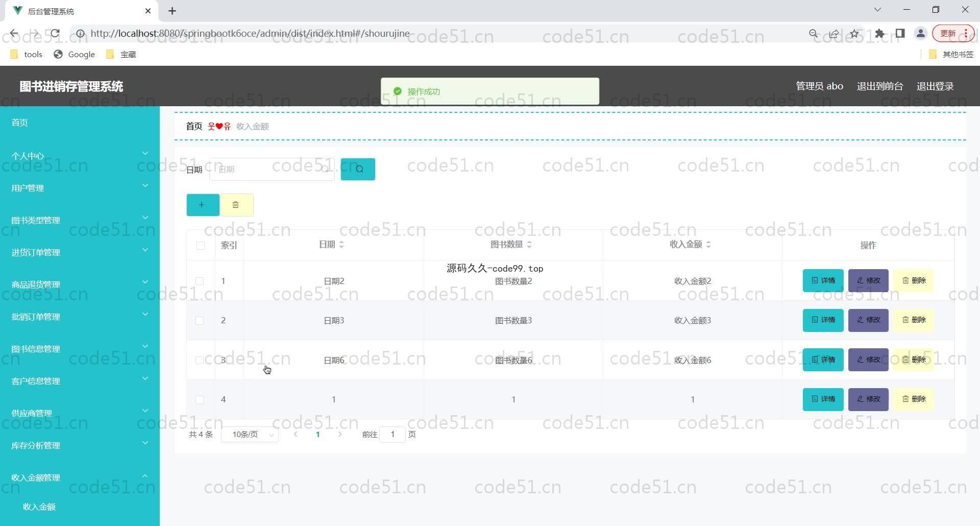Open the 宝藏 bookmark folder
Screen dimensions: 980x526
(x=121, y=54)
